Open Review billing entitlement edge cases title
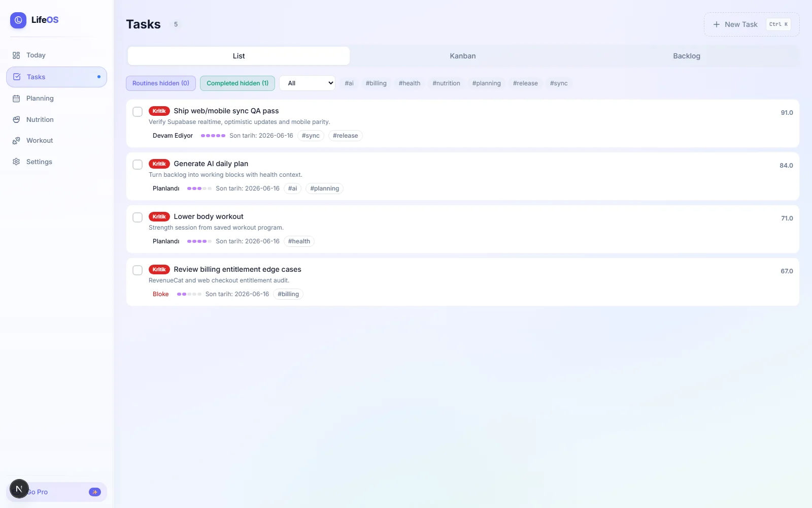812x508 pixels. 238,269
